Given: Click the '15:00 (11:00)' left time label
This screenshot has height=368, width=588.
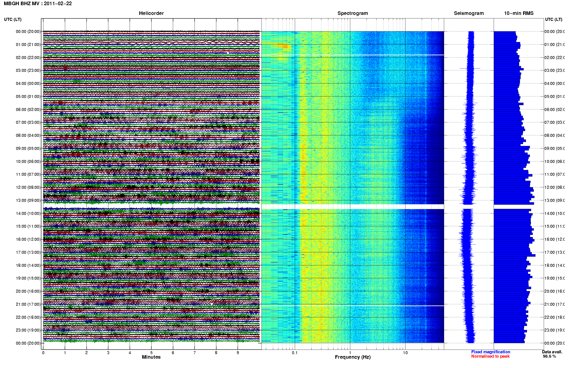Looking at the screenshot, I should 28,226.
